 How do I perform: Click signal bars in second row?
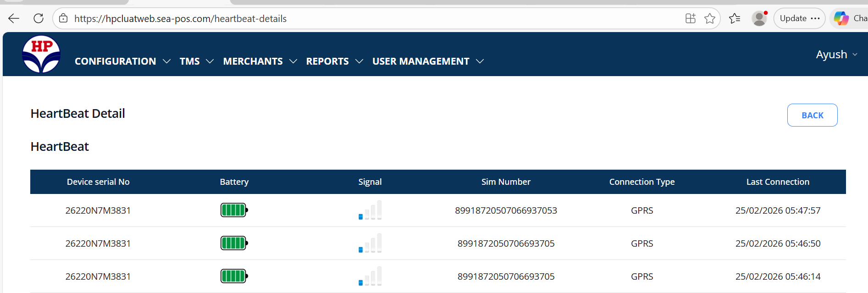click(370, 243)
